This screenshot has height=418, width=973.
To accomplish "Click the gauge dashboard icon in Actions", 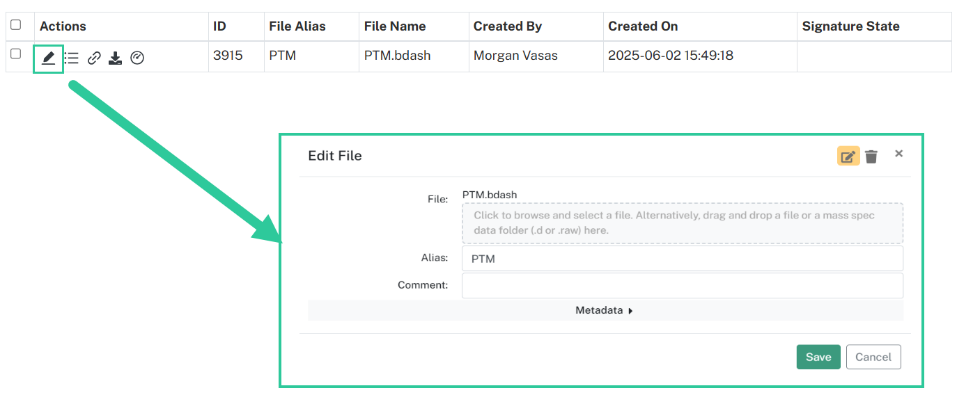I will (x=137, y=58).
